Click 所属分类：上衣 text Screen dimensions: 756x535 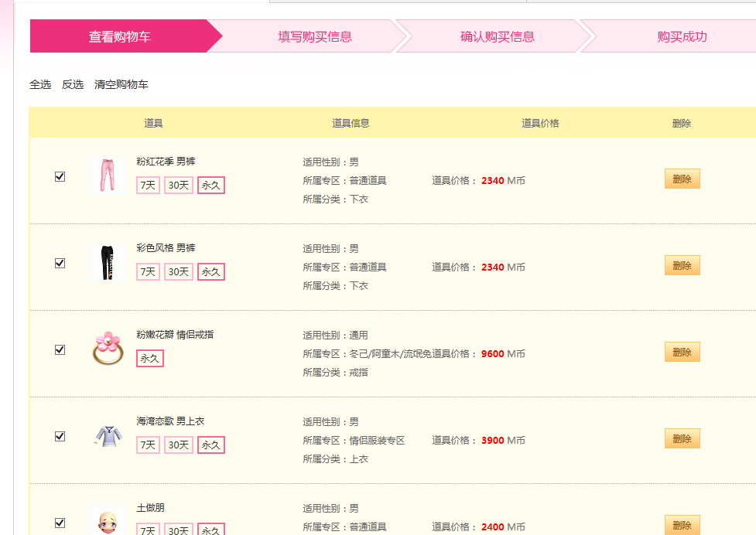336,459
